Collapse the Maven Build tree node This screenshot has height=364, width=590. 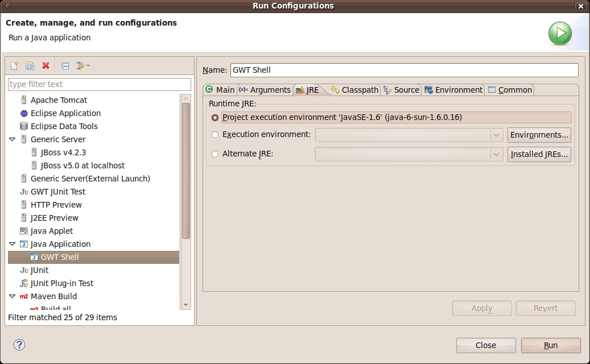click(13, 296)
